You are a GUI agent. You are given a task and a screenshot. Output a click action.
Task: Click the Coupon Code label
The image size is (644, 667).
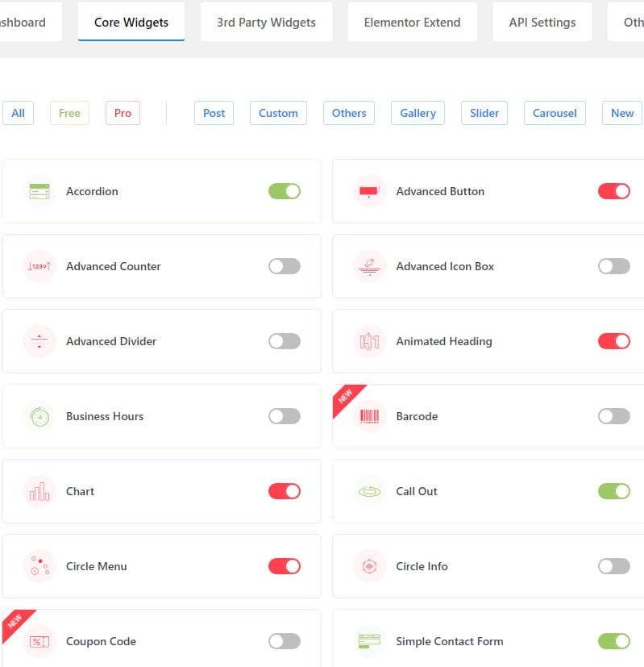tap(102, 641)
